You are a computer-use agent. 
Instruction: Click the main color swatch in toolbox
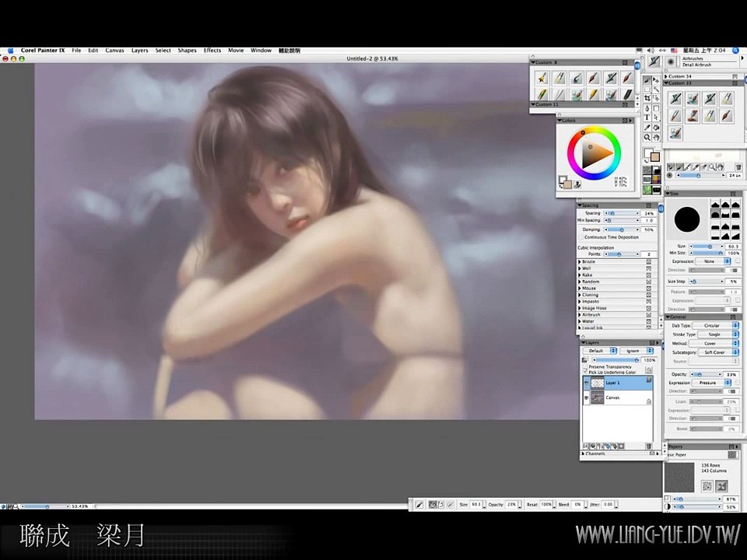pos(655,156)
